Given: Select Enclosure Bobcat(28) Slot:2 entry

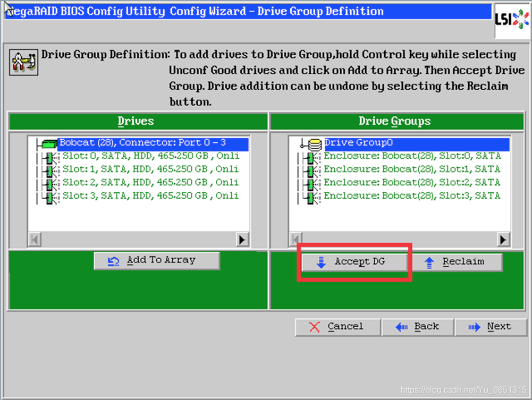Looking at the screenshot, I should click(x=412, y=183).
